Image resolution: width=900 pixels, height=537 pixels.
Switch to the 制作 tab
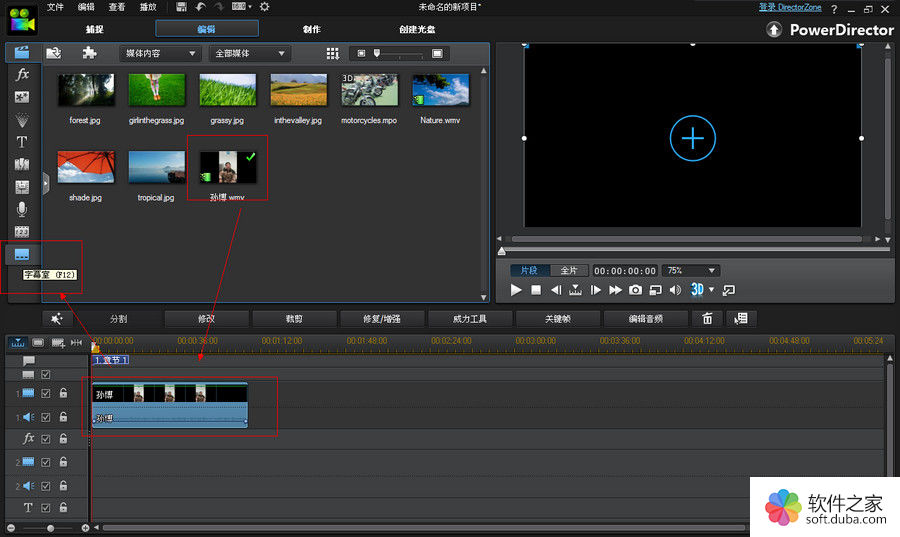[312, 29]
